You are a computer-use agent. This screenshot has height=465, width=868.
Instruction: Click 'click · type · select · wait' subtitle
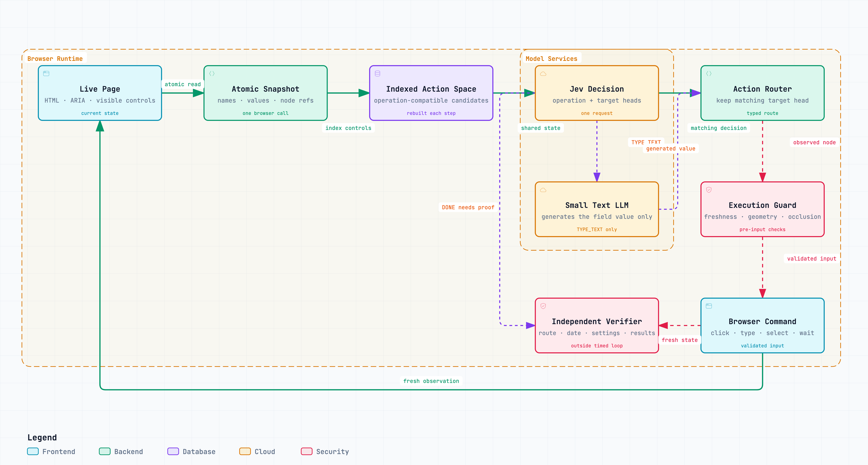pyautogui.click(x=762, y=333)
